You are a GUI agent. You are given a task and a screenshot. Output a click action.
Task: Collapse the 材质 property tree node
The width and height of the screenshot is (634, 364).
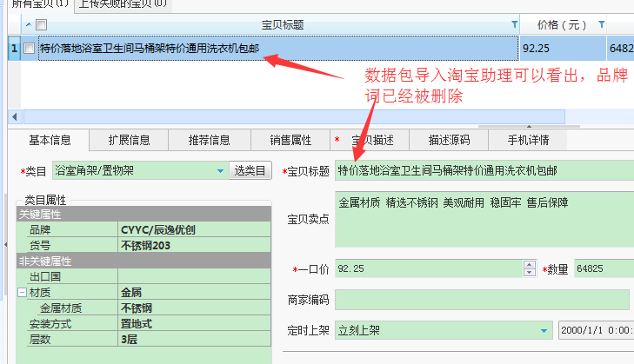(22, 294)
